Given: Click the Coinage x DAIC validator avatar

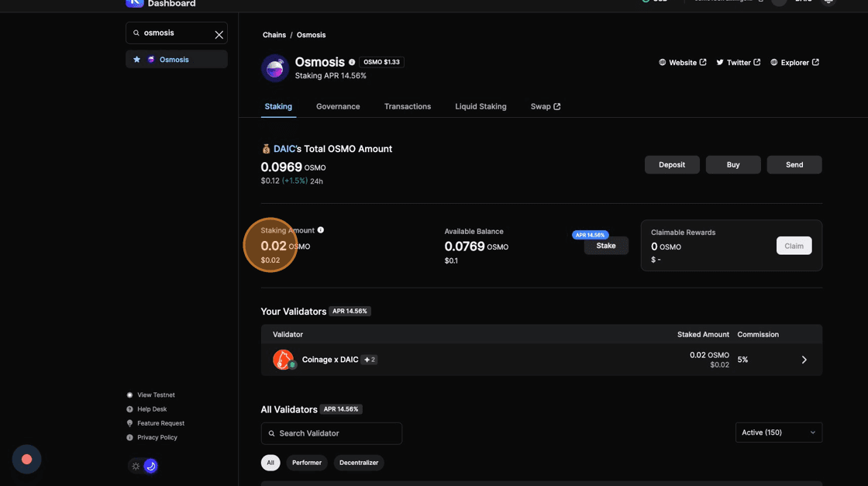Looking at the screenshot, I should pos(283,360).
